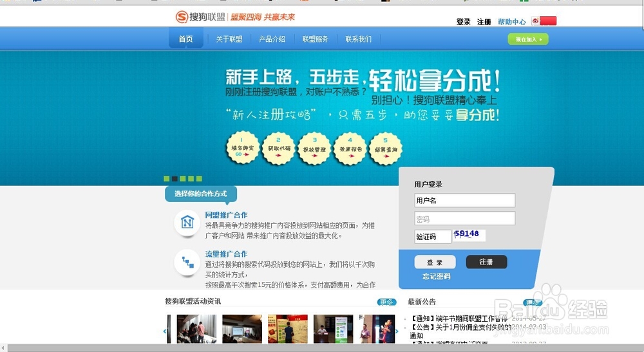Viewport: 644px width, 352px height.
Task: Open the 联系我们 navigation tab
Action: (358, 39)
